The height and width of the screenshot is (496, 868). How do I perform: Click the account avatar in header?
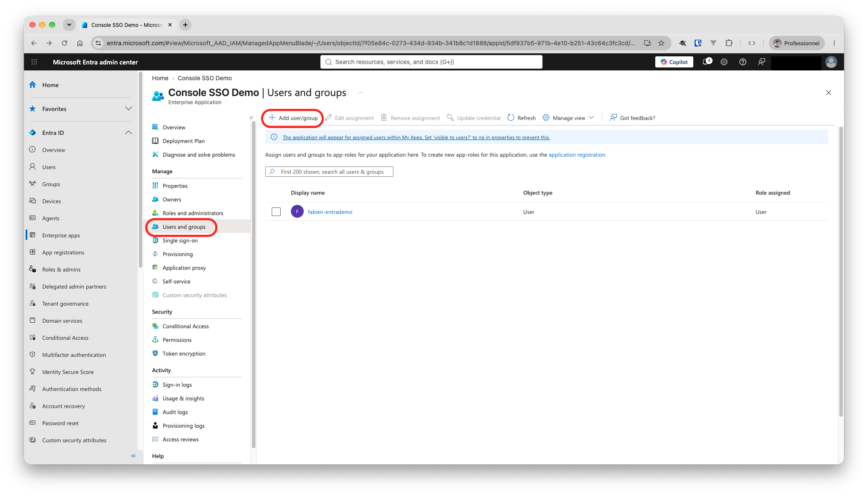coord(831,62)
